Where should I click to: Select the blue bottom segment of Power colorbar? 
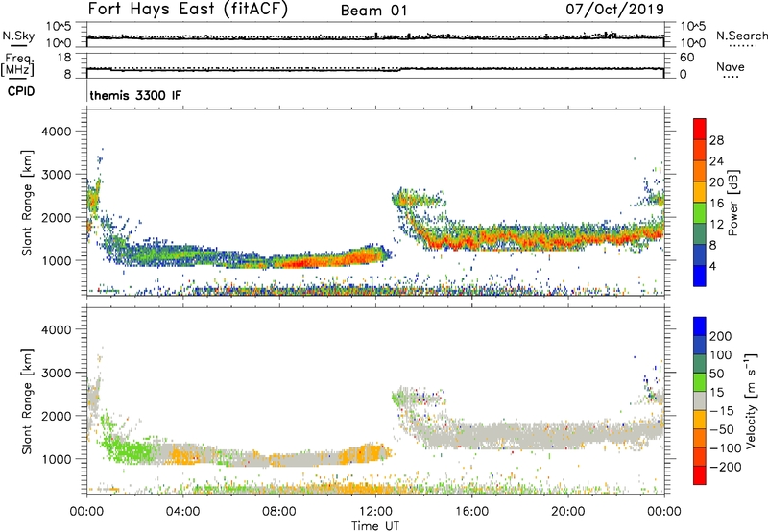click(700, 276)
